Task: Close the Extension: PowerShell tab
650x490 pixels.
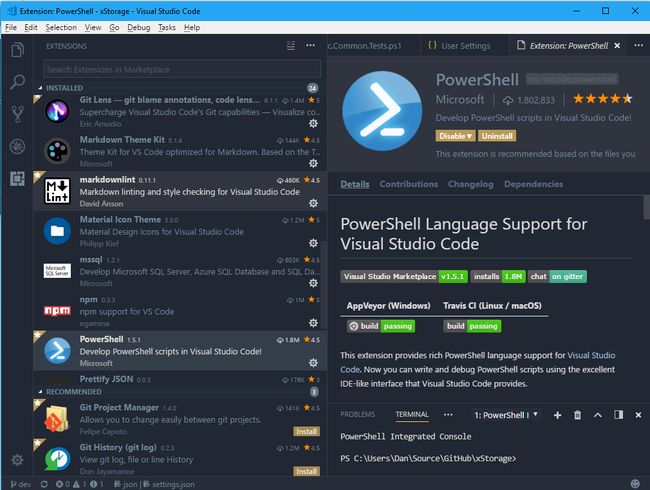Action: pyautogui.click(x=617, y=46)
